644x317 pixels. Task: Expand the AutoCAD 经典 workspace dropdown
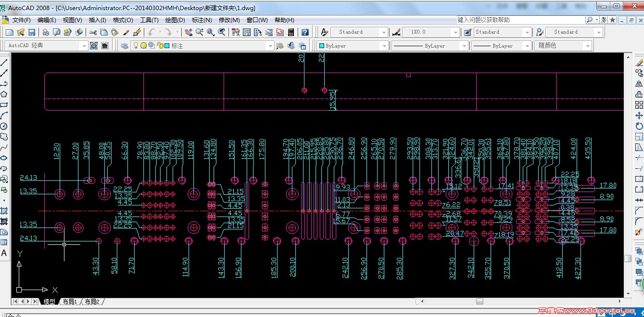pyautogui.click(x=84, y=46)
